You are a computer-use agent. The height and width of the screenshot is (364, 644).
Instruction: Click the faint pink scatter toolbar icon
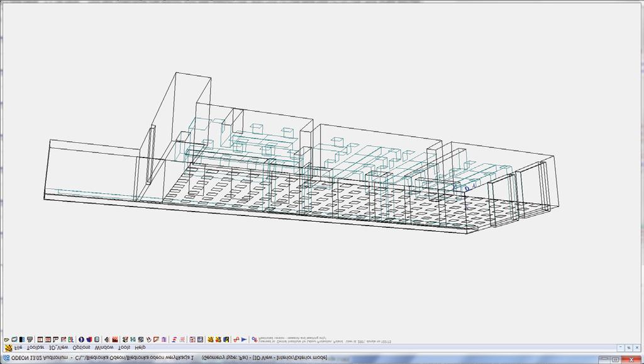[x=182, y=339]
